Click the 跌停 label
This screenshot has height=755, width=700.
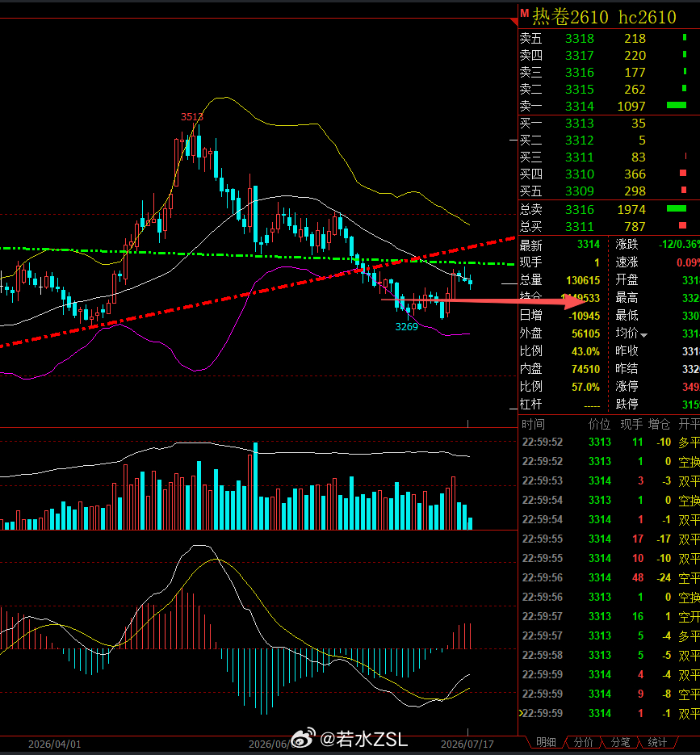pyautogui.click(x=627, y=405)
